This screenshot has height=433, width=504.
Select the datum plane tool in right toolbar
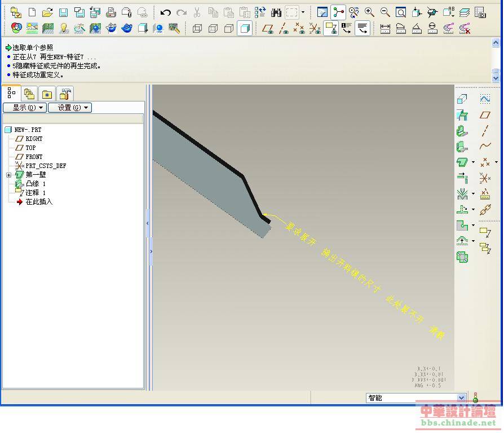tap(485, 115)
